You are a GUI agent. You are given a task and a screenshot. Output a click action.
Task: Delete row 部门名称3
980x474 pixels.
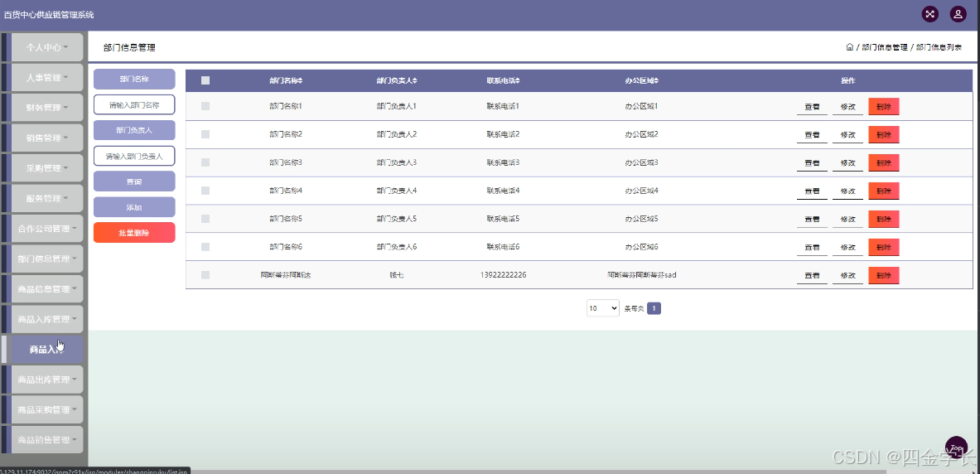884,163
